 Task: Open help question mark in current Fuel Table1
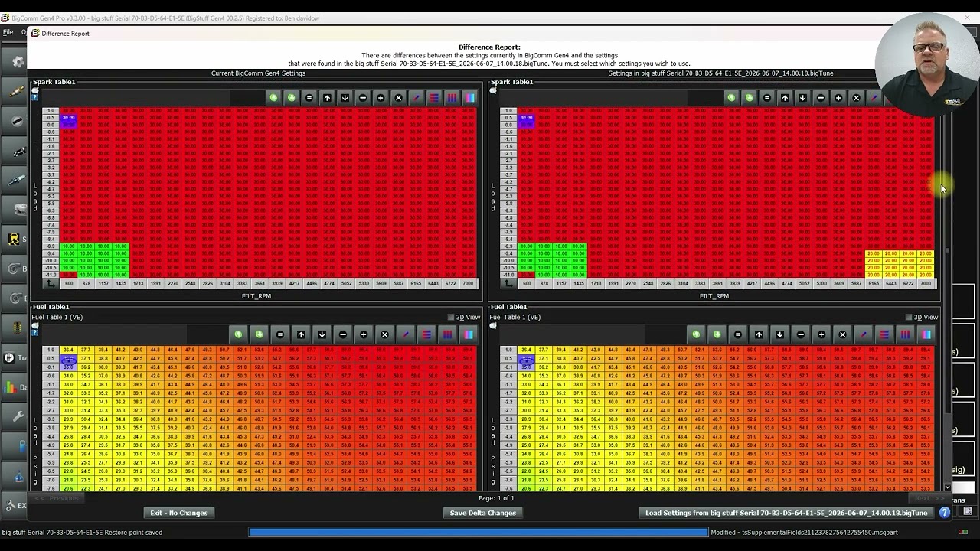pos(34,334)
